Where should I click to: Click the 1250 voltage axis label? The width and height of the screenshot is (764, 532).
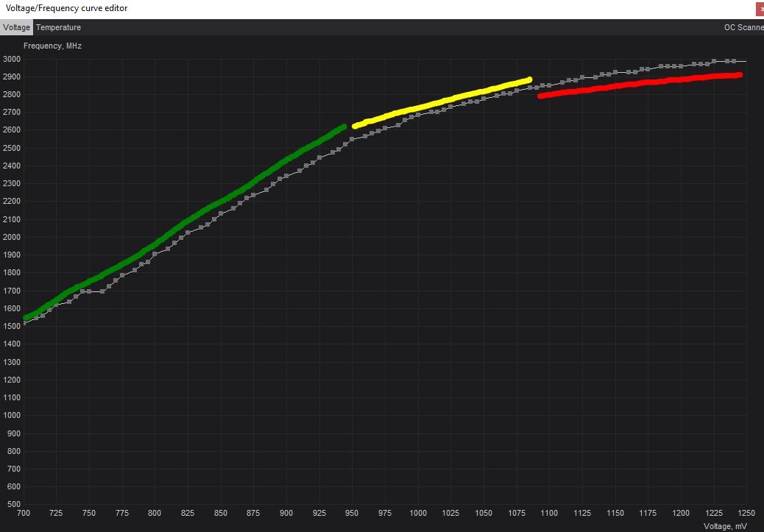[x=746, y=513]
